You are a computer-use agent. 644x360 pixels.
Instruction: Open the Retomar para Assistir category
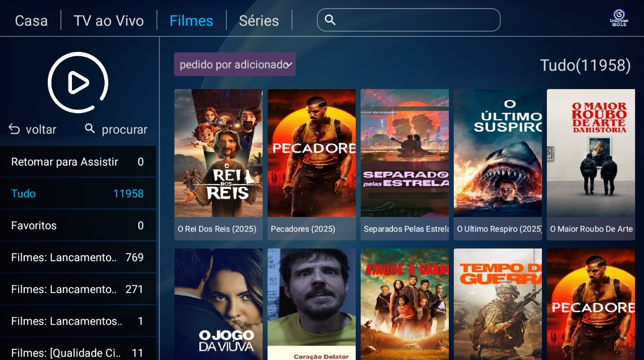coord(78,162)
